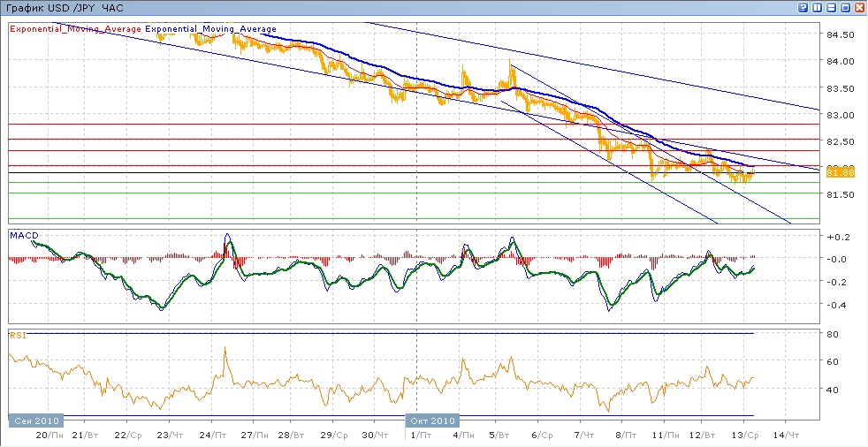
Task: Click the vertical split window icon
Action: (x=817, y=7)
